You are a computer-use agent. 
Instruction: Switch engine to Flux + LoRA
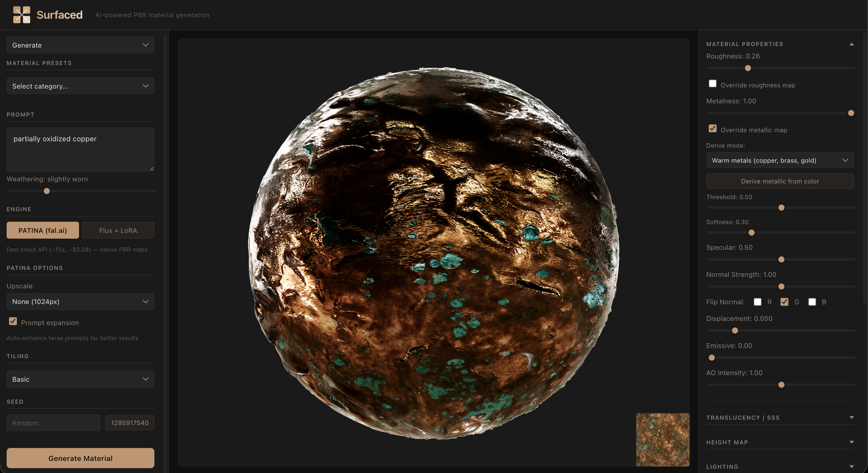[118, 230]
